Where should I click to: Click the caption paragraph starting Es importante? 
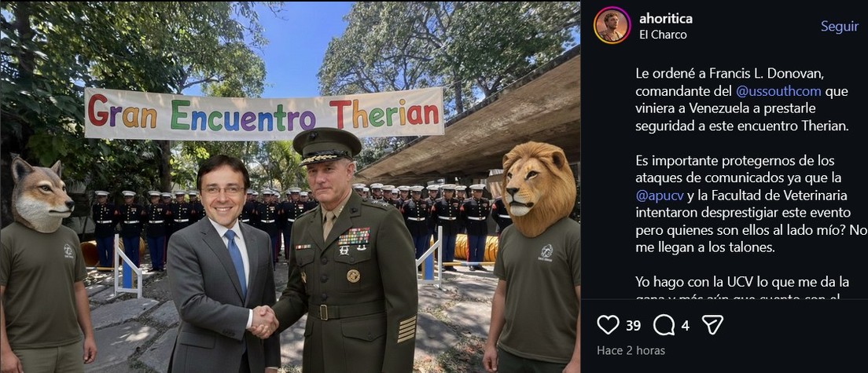tap(752, 204)
